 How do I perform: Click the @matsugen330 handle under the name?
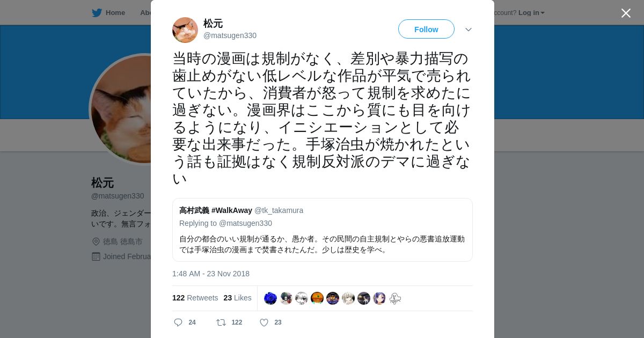pyautogui.click(x=230, y=35)
